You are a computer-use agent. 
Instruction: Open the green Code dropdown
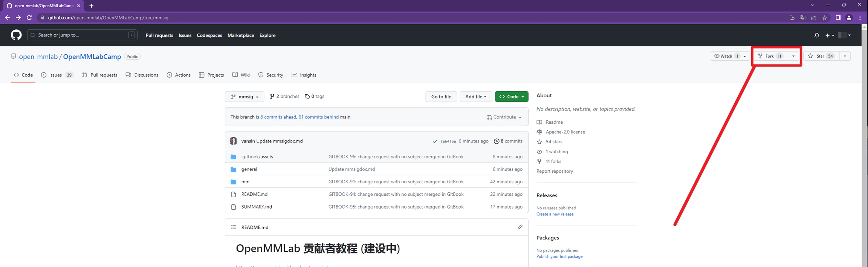click(511, 97)
